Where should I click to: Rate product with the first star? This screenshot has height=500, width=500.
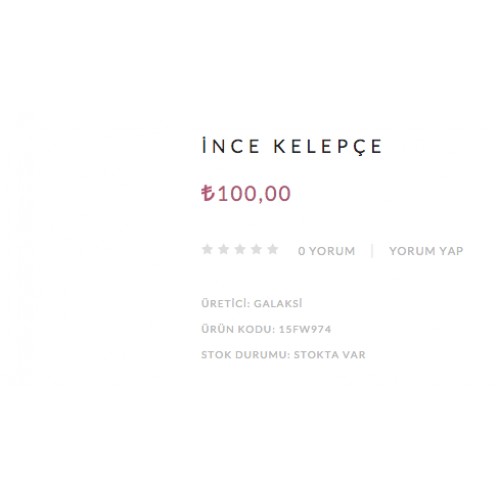pyautogui.click(x=207, y=249)
